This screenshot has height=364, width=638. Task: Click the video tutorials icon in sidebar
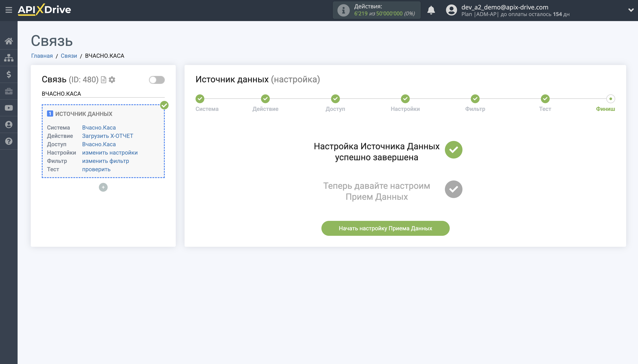[x=9, y=108]
